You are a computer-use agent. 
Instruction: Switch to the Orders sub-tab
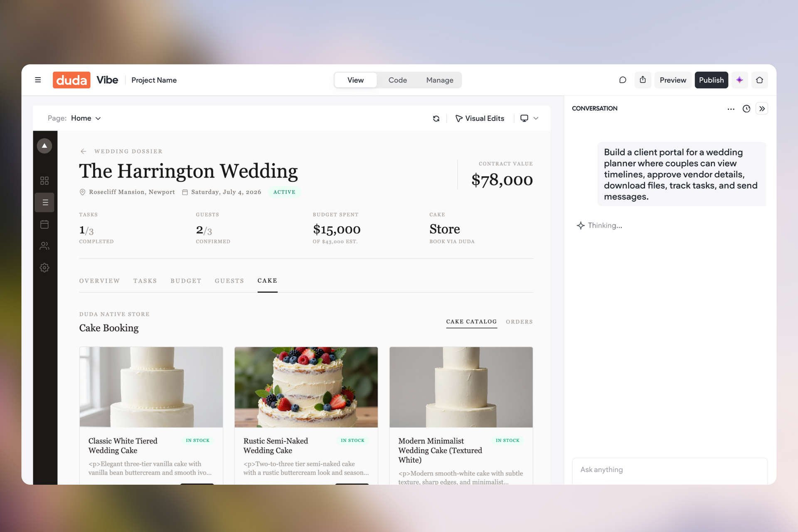[519, 322]
